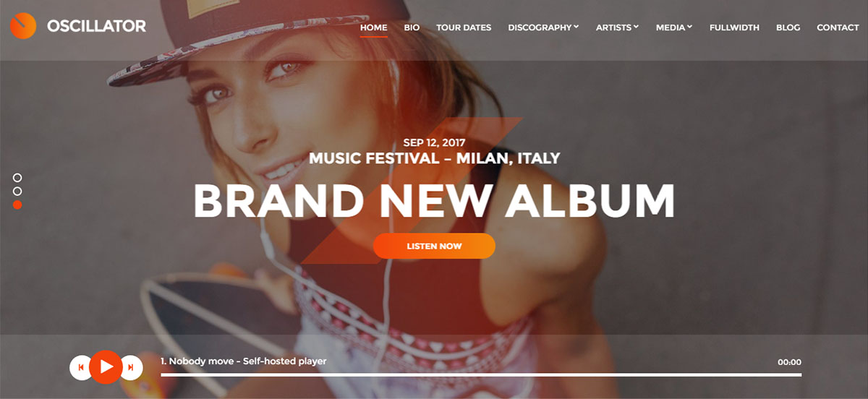Click the Oscillator round orange logo icon
This screenshot has width=868, height=399.
pyautogui.click(x=23, y=26)
